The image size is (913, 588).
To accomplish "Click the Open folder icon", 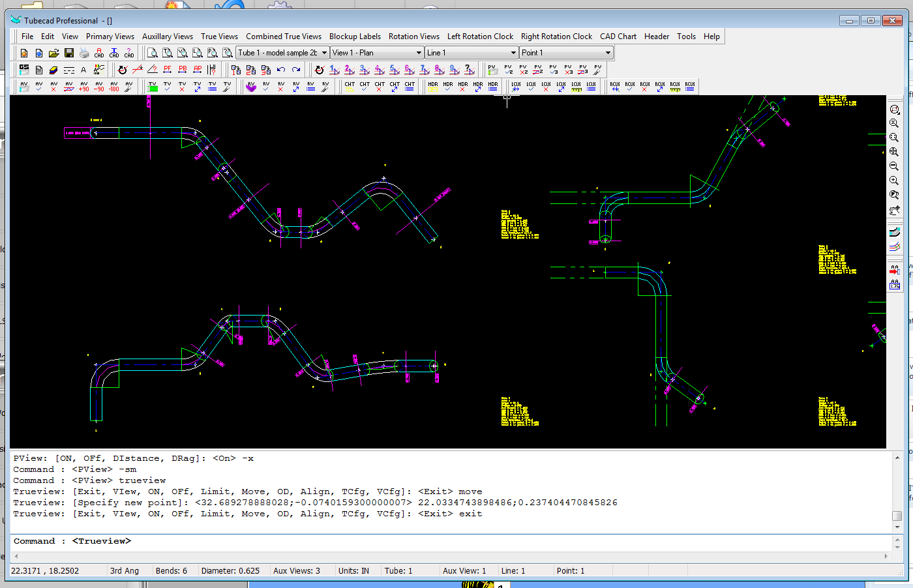I will [x=54, y=53].
